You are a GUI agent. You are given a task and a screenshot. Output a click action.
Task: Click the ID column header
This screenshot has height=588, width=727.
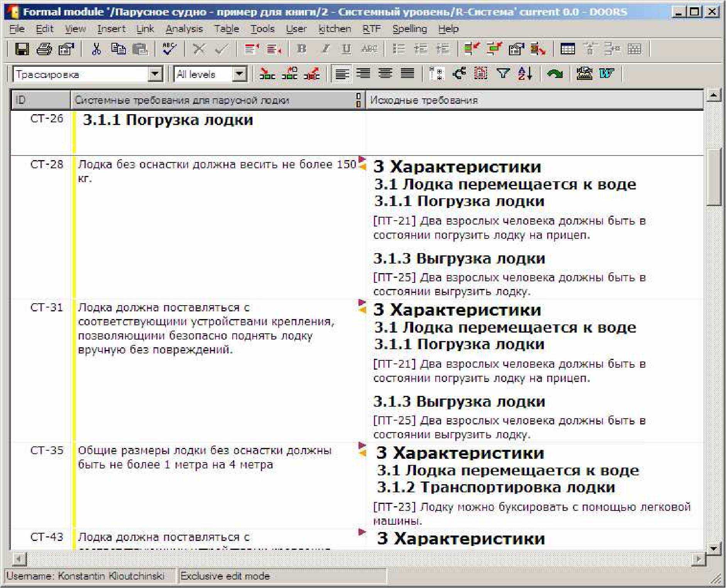pos(41,100)
